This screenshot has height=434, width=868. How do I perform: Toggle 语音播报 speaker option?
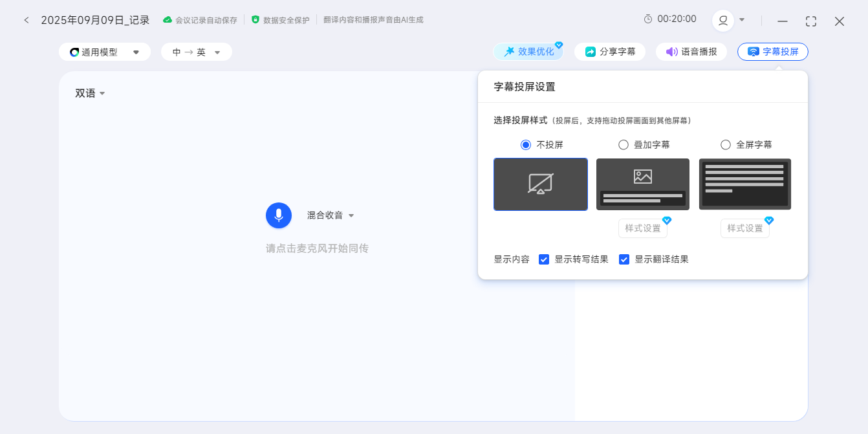(691, 52)
